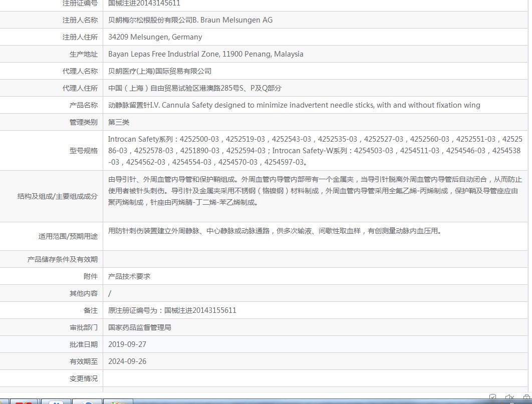532x404 pixels.
Task: Select the agent name 贝朗医疗(上海)国际贸易有限公司
Action: pos(159,71)
